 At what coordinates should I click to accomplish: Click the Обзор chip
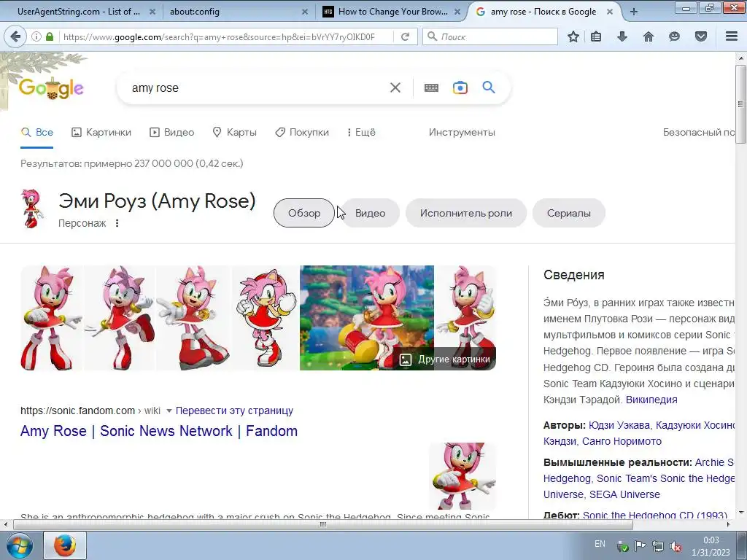tap(304, 213)
